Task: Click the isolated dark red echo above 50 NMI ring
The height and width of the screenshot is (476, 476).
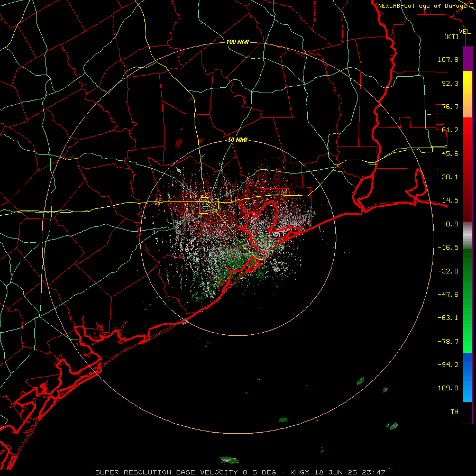Action: [x=179, y=142]
